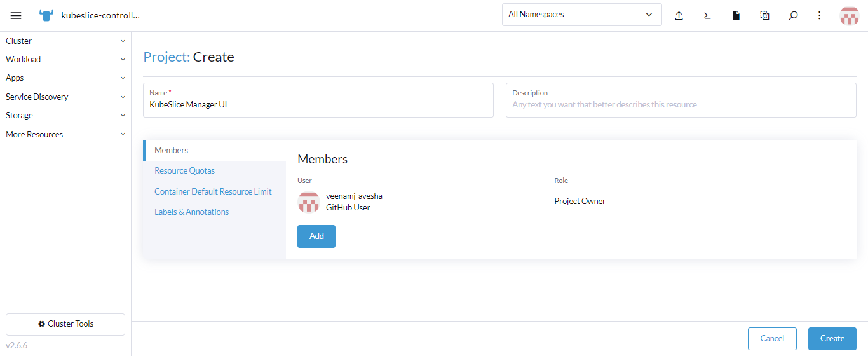Click the kubeslice-controll... cluster name
Screen dimensions: 868x356
(x=100, y=15)
